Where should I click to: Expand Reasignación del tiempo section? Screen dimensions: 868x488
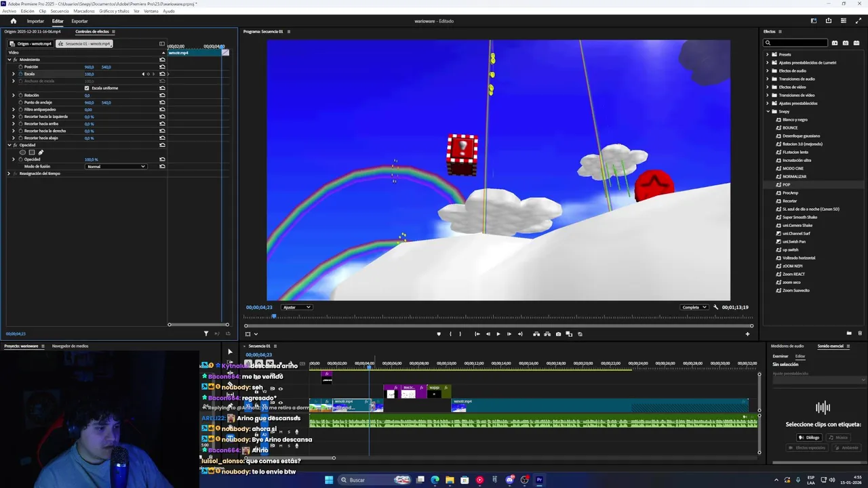coord(9,174)
